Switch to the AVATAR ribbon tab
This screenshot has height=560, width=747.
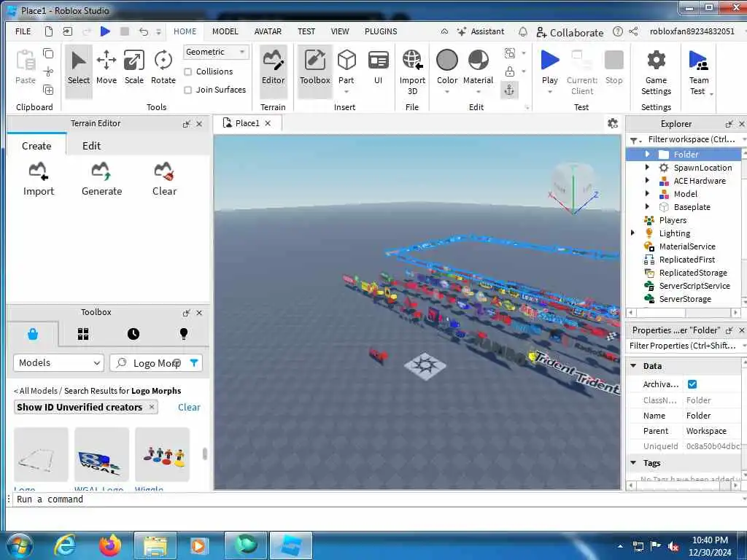click(268, 31)
